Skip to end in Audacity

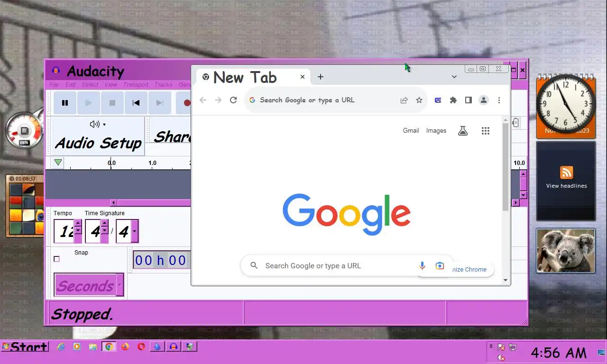point(160,103)
